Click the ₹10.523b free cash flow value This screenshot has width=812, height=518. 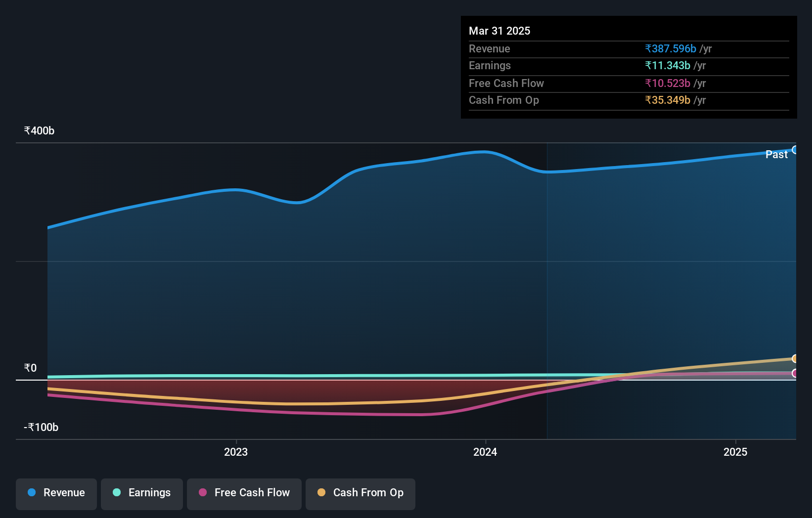point(668,83)
